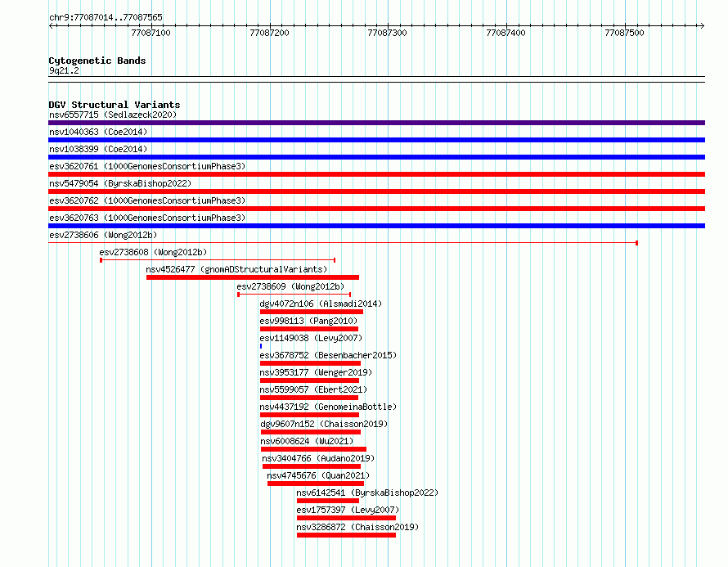728x567 pixels.
Task: Open the nsv1038399 (Coe2014) label
Action: click(98, 149)
